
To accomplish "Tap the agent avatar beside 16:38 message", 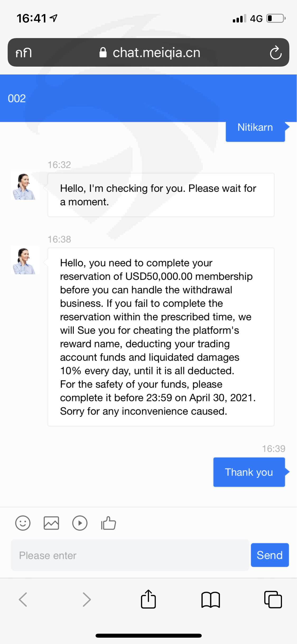I will pos(24,261).
